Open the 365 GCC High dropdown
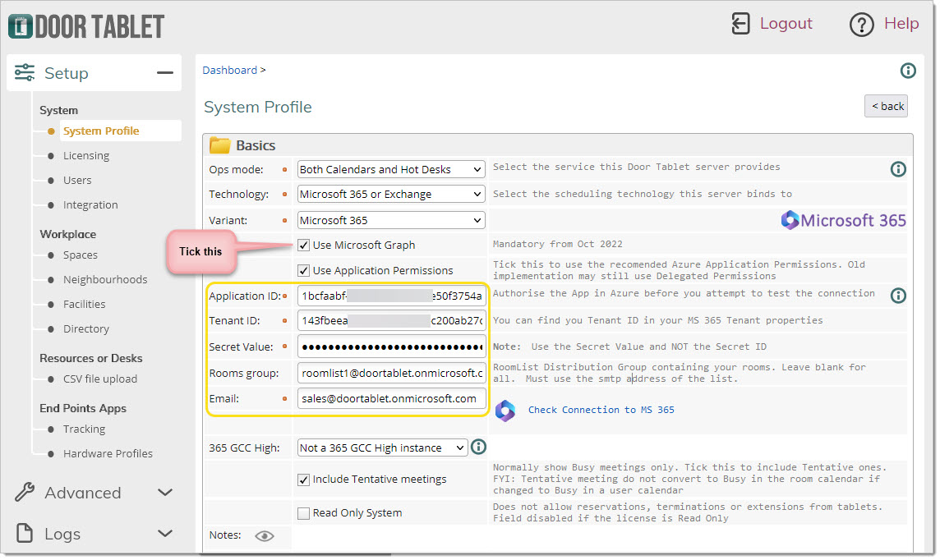This screenshot has width=940, height=560. pos(382,448)
